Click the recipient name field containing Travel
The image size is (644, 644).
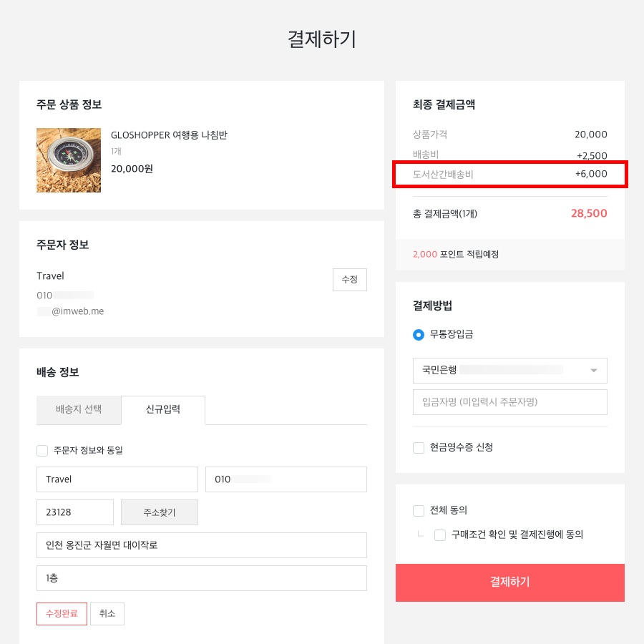(x=117, y=479)
